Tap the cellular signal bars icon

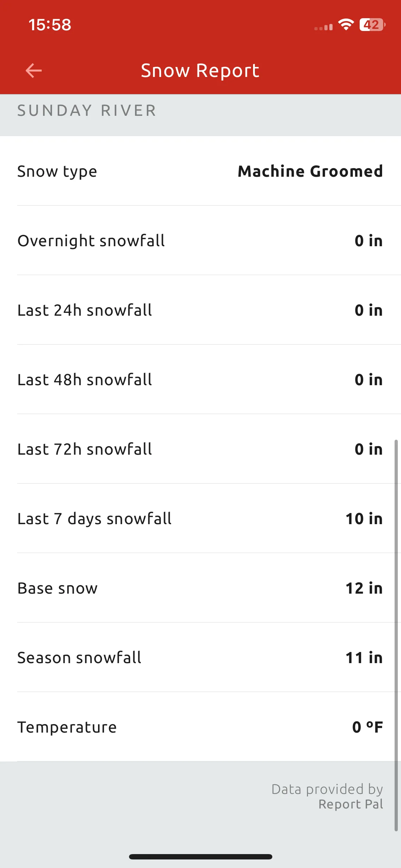click(323, 27)
